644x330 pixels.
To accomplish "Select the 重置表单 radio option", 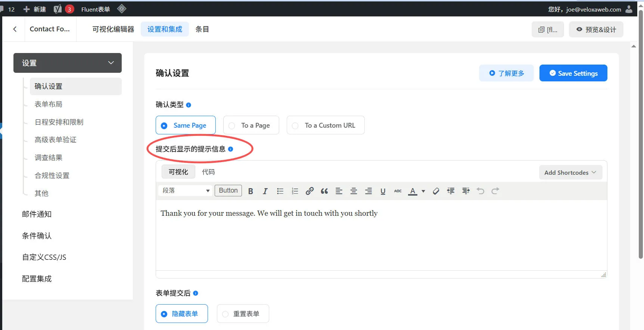I will tap(243, 314).
